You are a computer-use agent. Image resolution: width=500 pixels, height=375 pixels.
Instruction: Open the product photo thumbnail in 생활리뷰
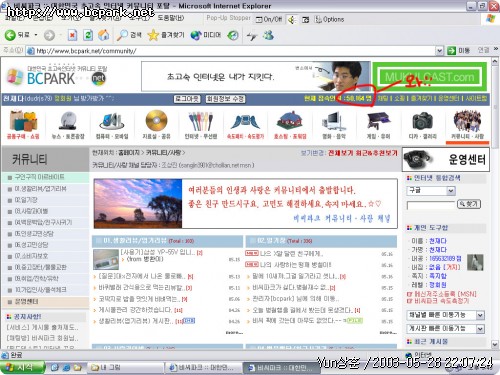click(x=106, y=260)
